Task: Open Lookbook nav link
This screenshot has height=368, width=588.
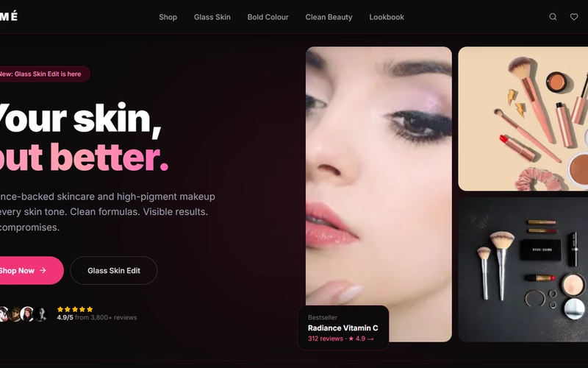Action: [387, 17]
